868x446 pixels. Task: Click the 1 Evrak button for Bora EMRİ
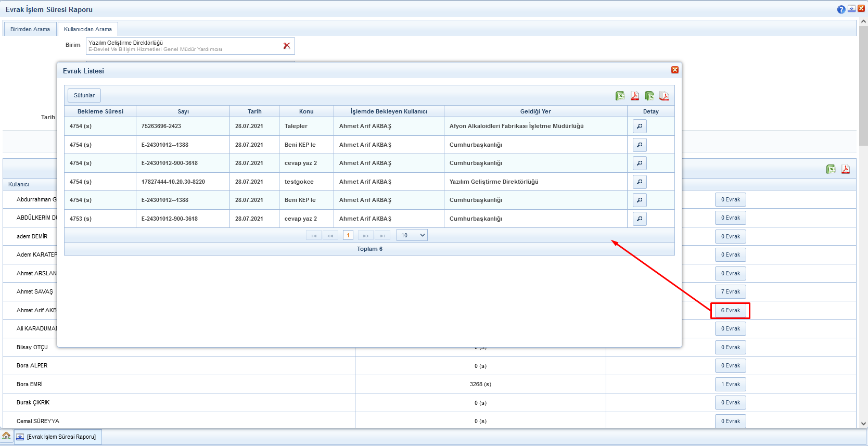(730, 385)
